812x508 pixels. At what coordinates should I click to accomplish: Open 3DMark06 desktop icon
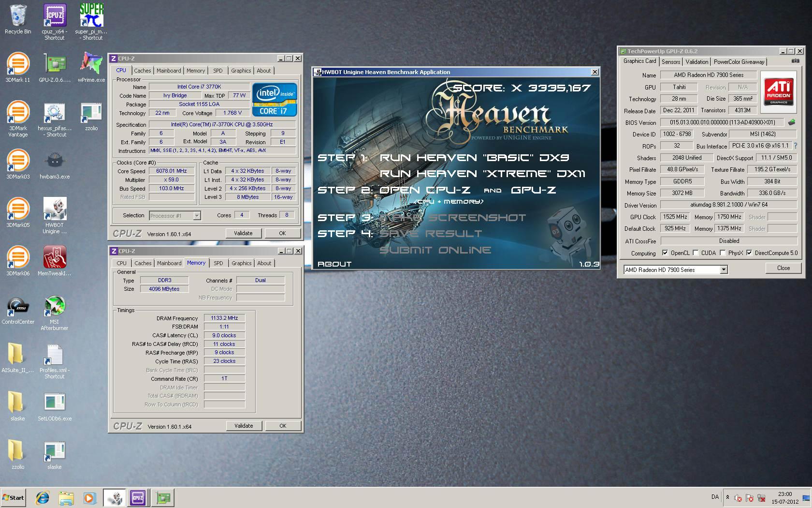(18, 261)
